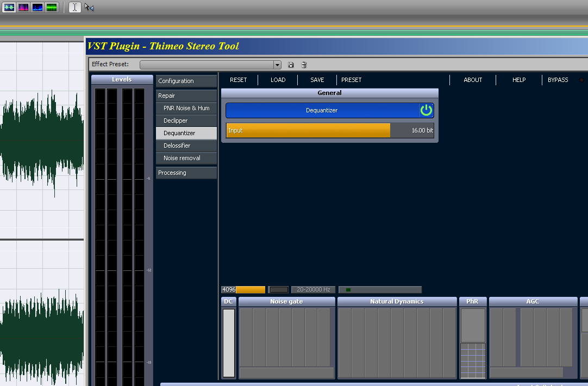Expand the Effect Preset dropdown
The height and width of the screenshot is (386, 588).
coord(277,65)
